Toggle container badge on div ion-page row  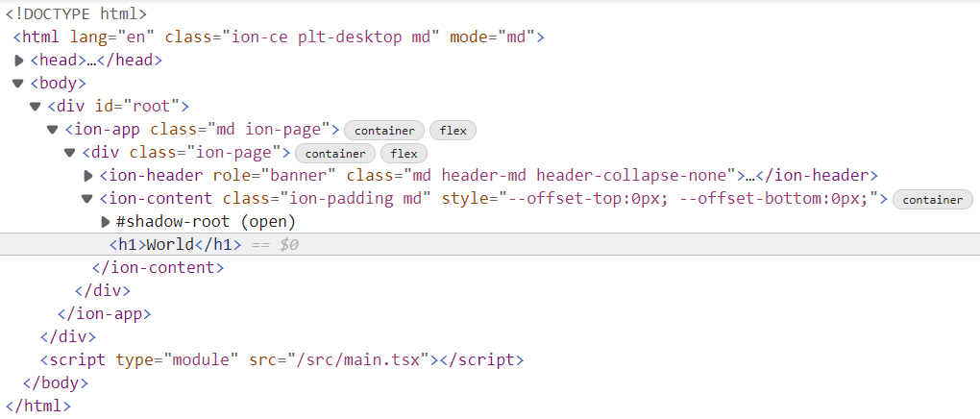[x=335, y=154]
